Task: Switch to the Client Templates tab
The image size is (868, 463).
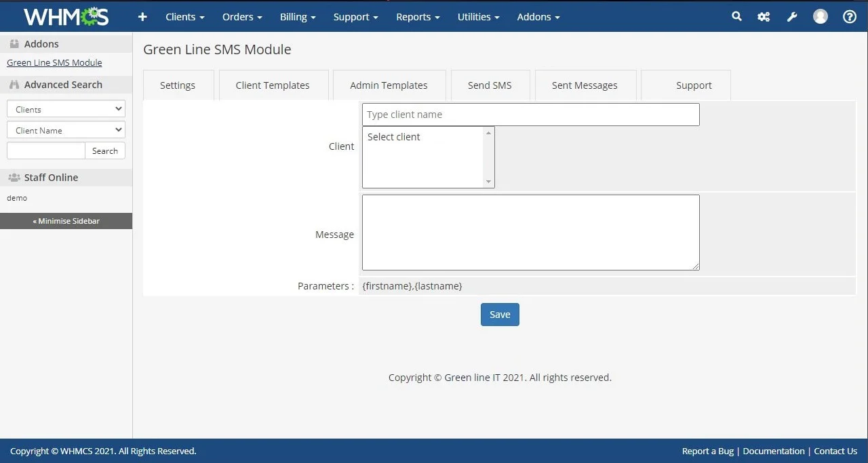Action: click(x=273, y=85)
